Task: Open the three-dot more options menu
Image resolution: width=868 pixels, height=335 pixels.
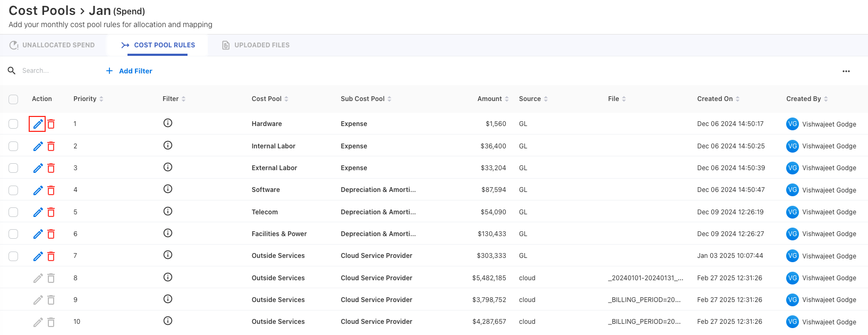Action: pos(846,71)
